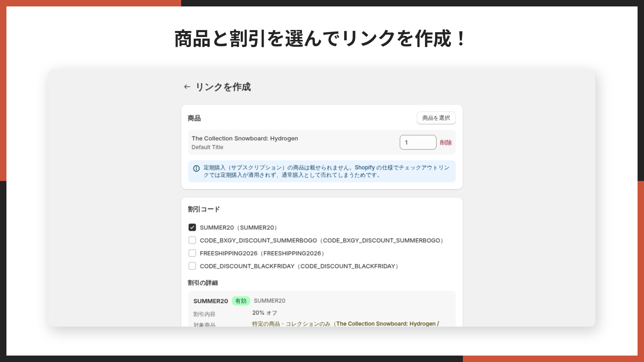This screenshot has height=362, width=644.
Task: Click the headline 商品と割引を選んでリンクを作成！
Action: [x=321, y=39]
